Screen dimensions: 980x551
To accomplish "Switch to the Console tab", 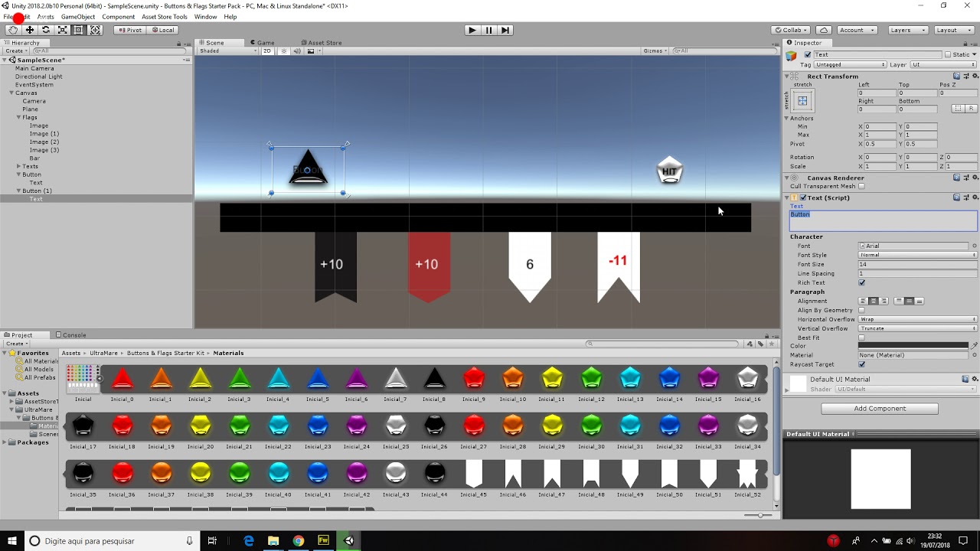I will [70, 335].
